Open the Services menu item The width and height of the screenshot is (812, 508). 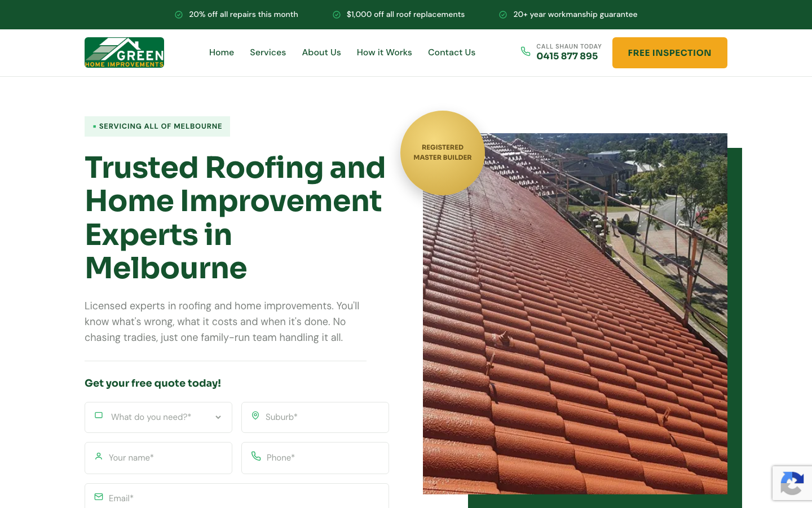[x=268, y=52]
